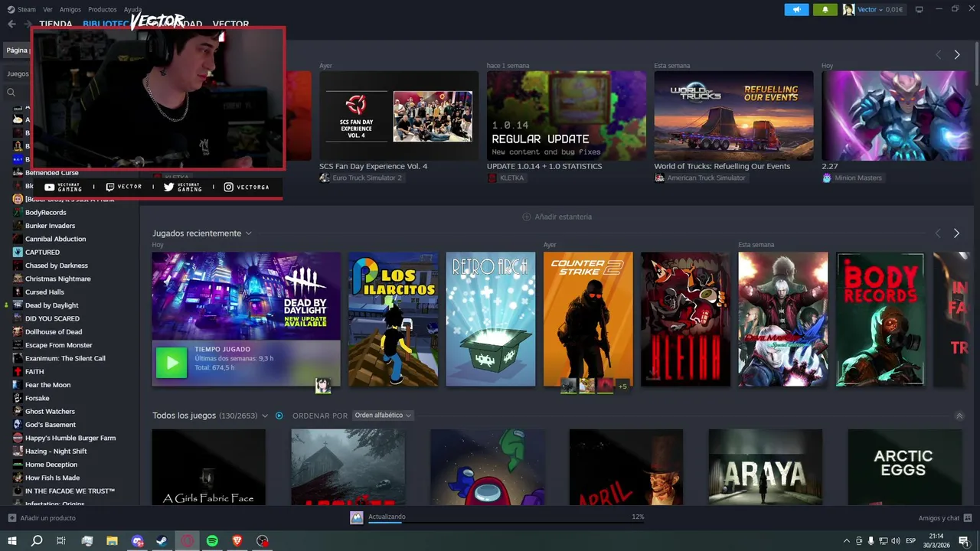This screenshot has height=551, width=980.
Task: Open the Amigos menu
Action: tap(70, 9)
